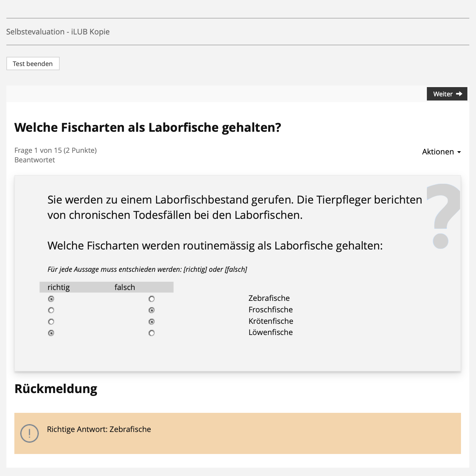Choose richtig for Krötenfische
476x476 pixels.
(x=51, y=322)
